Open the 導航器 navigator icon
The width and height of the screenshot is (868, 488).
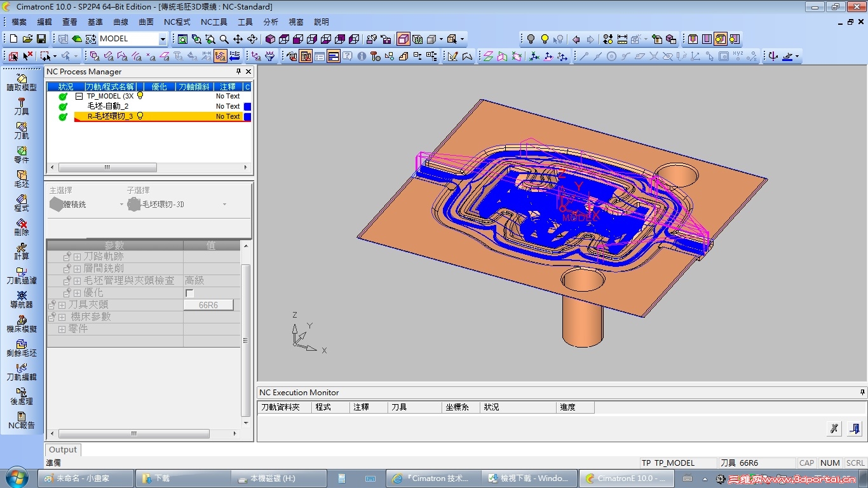coord(22,299)
